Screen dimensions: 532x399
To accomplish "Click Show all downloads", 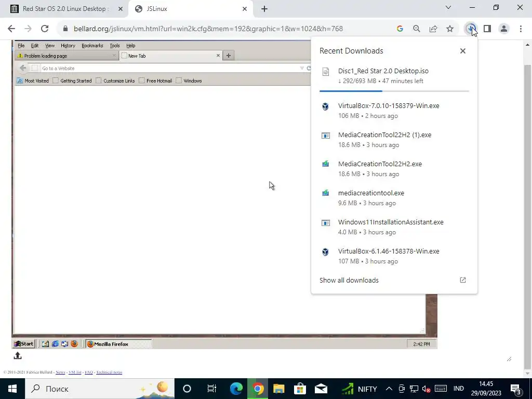I will [349, 280].
